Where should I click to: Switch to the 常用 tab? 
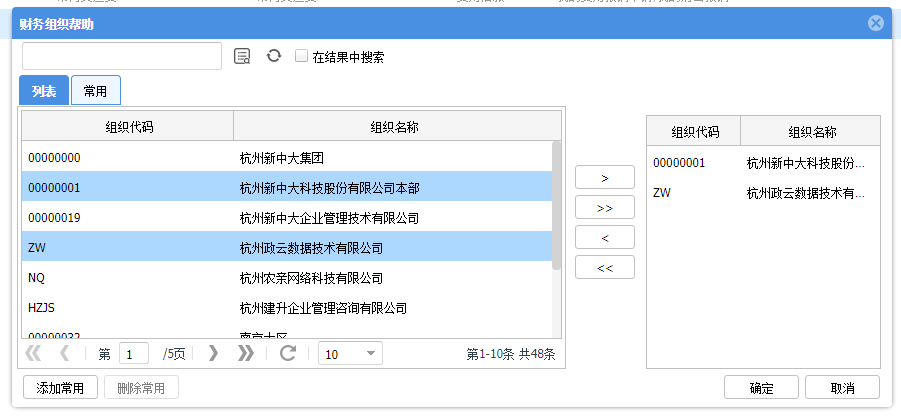(95, 91)
